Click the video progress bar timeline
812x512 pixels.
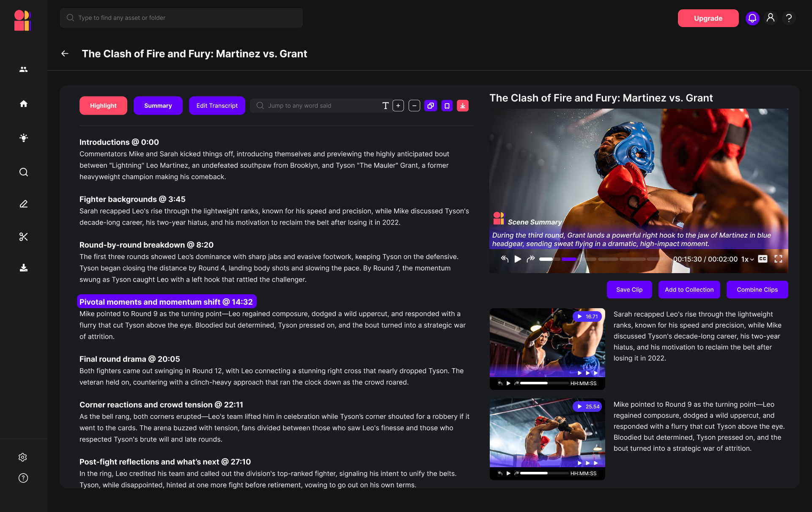(601, 259)
